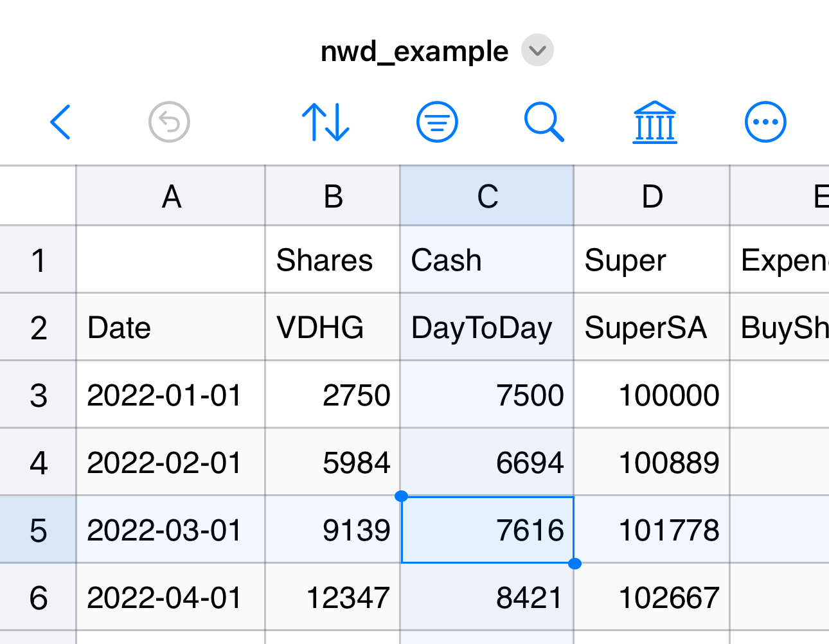Select the 2022-03-01 cell
This screenshot has height=644, width=829.
click(x=171, y=530)
